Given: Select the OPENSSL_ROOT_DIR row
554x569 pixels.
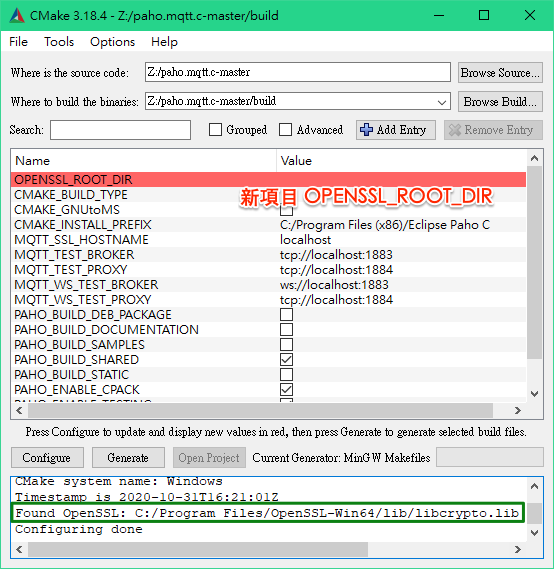Looking at the screenshot, I should pos(268,180).
